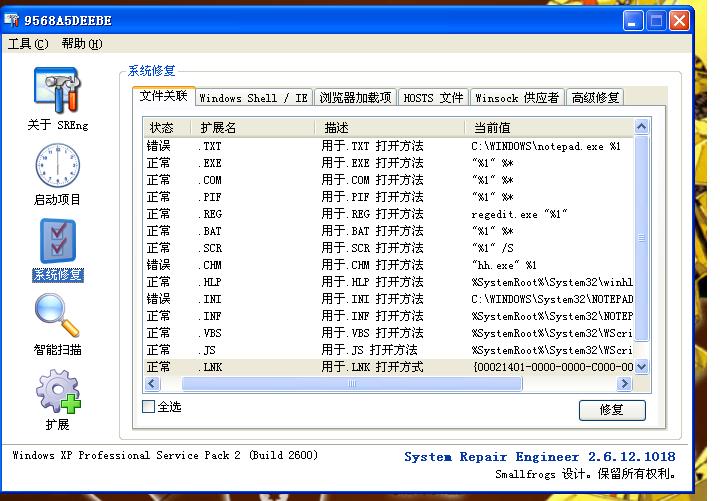Switch to the 高级修复 tab
The height and width of the screenshot is (501, 720).
pos(595,98)
